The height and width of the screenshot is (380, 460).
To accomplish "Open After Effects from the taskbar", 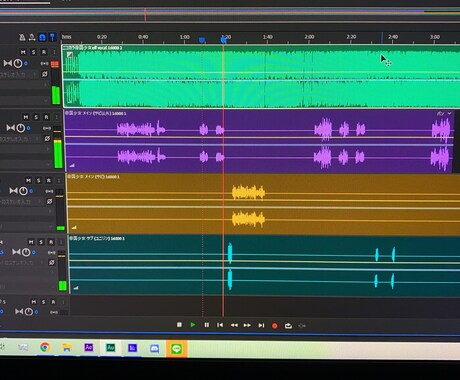I will click(88, 348).
